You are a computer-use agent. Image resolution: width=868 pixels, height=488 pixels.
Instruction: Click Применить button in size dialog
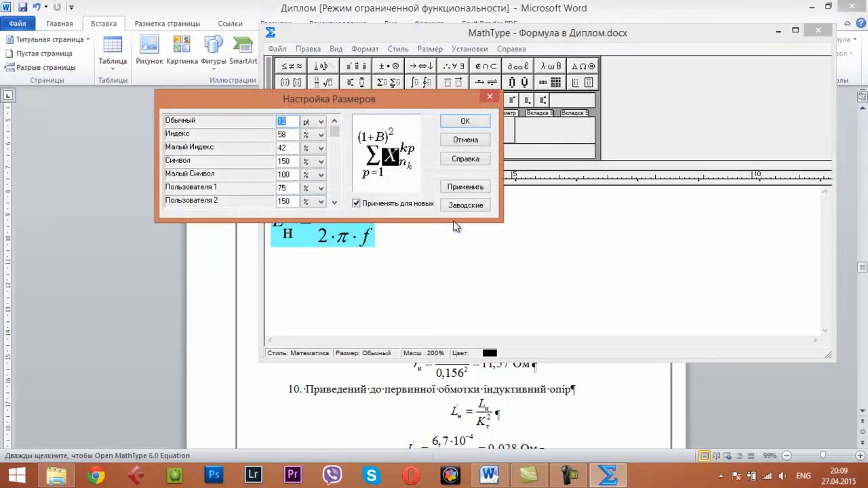[x=465, y=186]
